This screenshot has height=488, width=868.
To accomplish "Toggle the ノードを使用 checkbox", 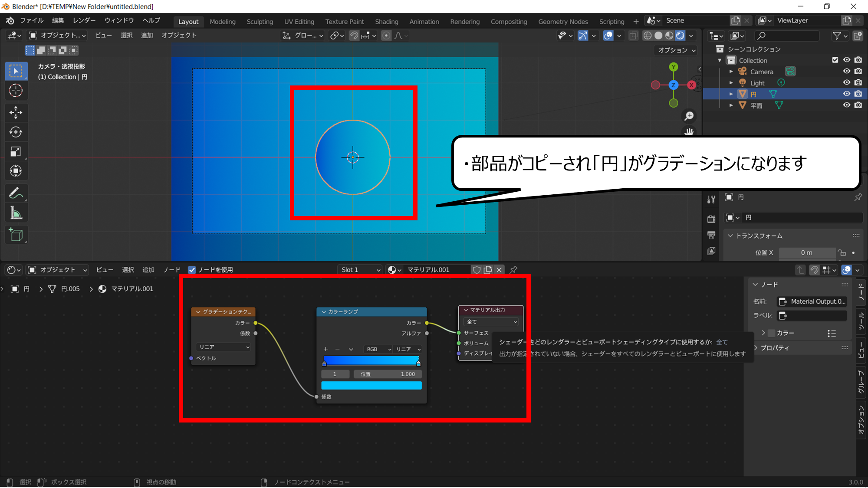I will coord(192,270).
